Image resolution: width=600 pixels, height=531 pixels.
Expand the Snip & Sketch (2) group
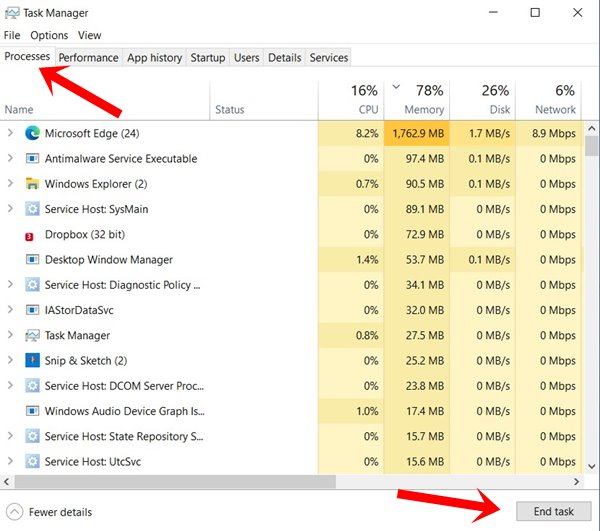point(10,360)
